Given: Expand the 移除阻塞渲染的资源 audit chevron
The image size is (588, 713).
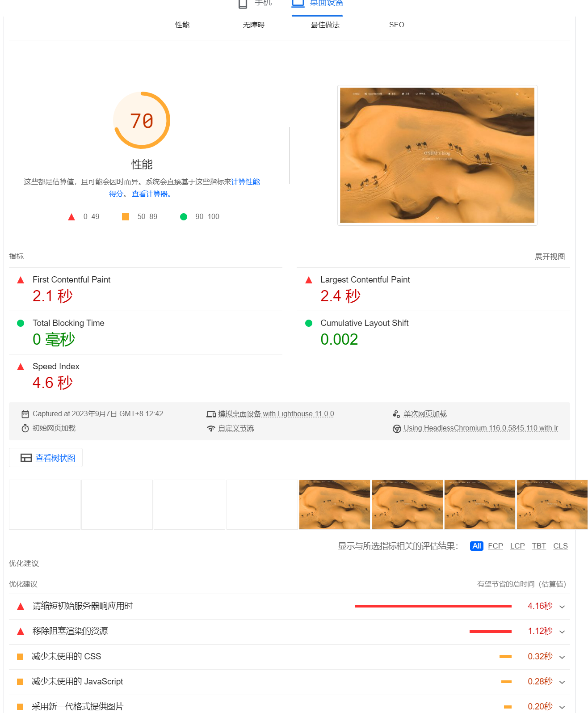Looking at the screenshot, I should 562,632.
